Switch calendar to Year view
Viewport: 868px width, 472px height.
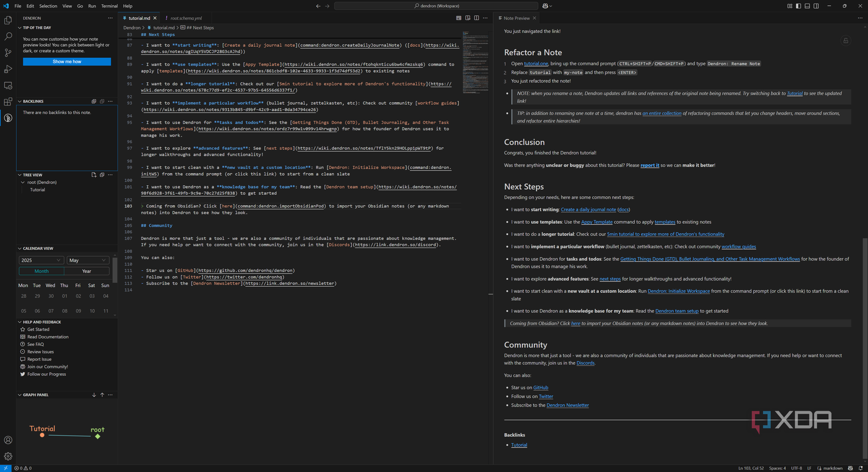[x=87, y=271]
